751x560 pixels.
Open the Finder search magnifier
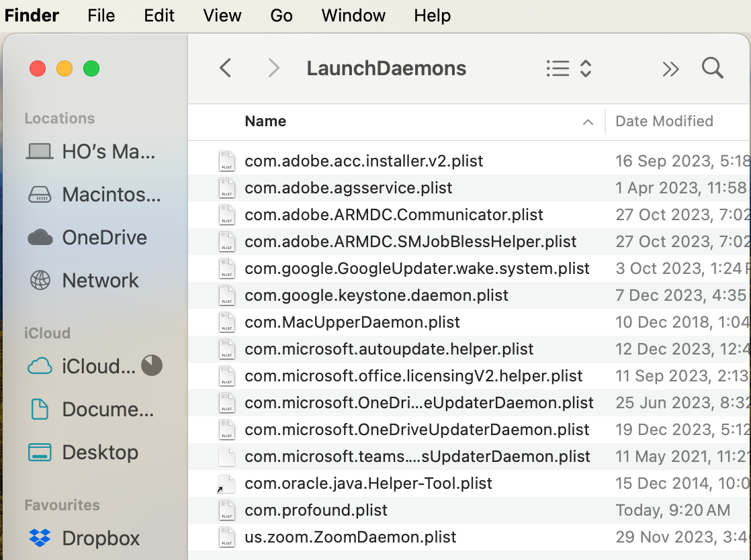712,68
